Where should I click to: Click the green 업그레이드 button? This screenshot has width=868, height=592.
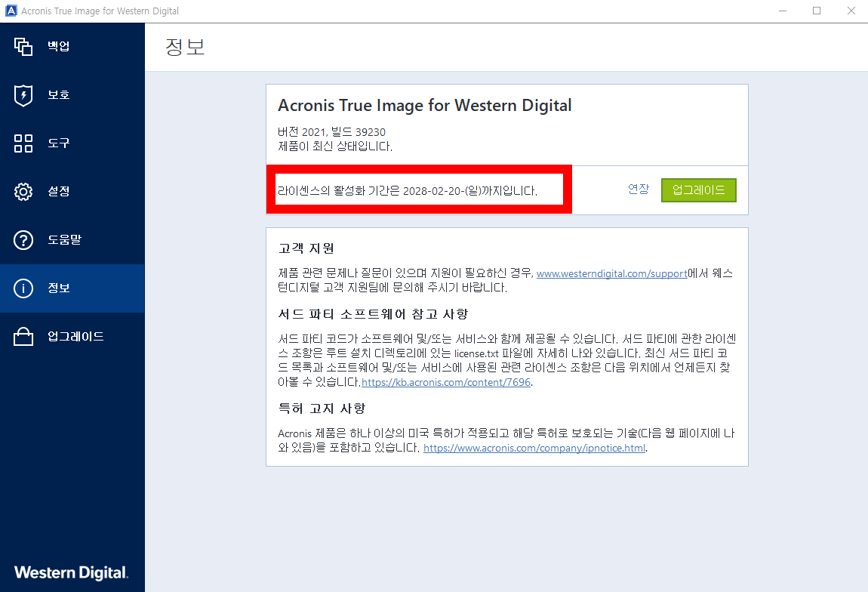(x=699, y=190)
